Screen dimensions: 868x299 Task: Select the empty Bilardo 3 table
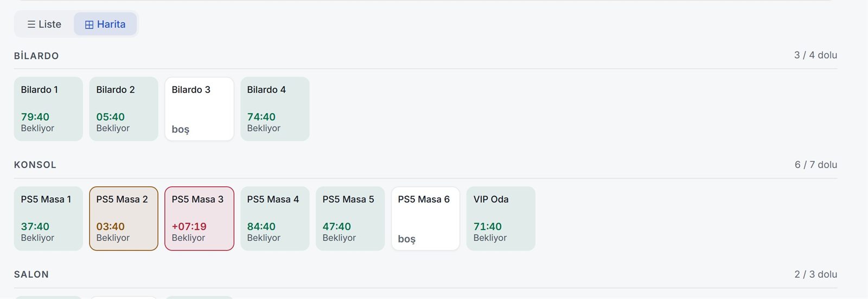(199, 109)
